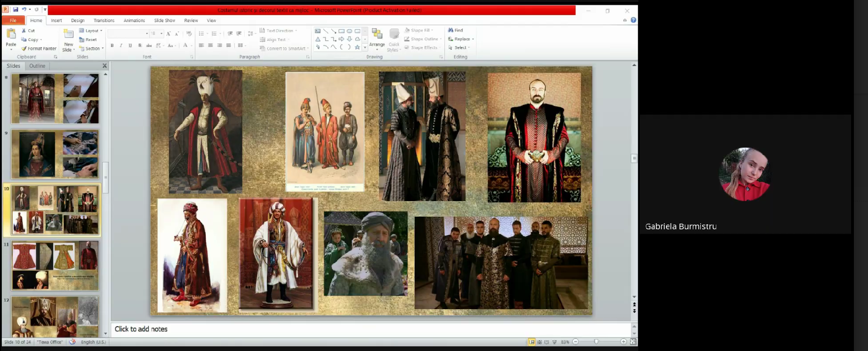Align text left
The image size is (868, 351).
click(201, 45)
